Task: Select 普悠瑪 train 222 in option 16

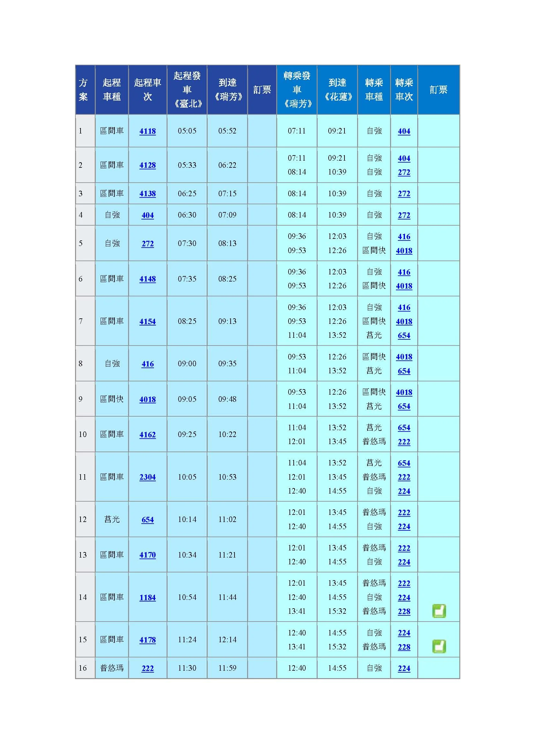Action: tap(148, 668)
